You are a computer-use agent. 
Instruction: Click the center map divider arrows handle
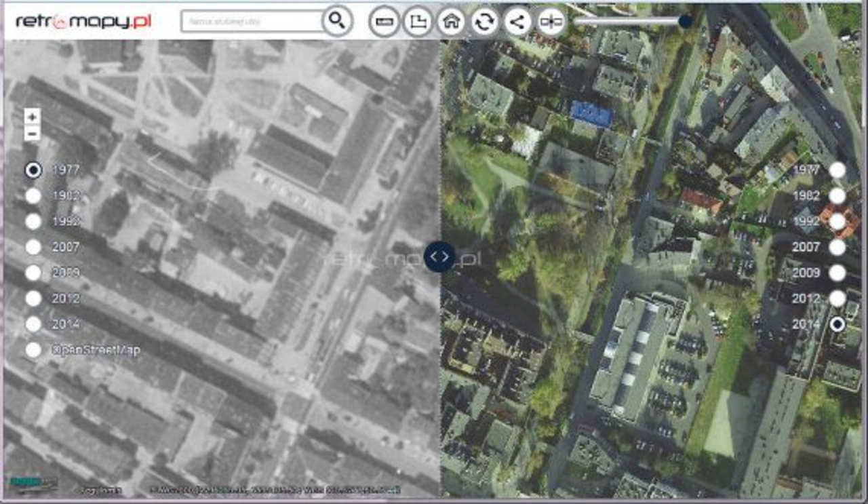coord(439,257)
